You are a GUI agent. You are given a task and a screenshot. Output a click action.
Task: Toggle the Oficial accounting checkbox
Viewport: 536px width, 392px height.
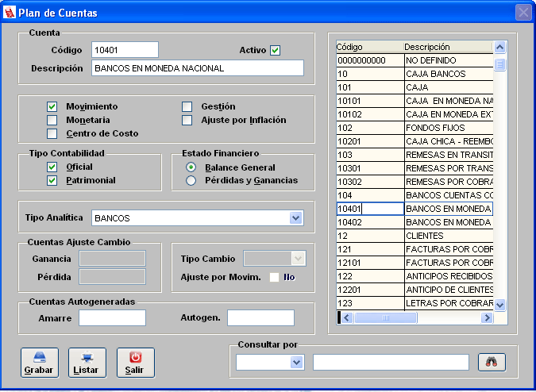pyautogui.click(x=52, y=167)
